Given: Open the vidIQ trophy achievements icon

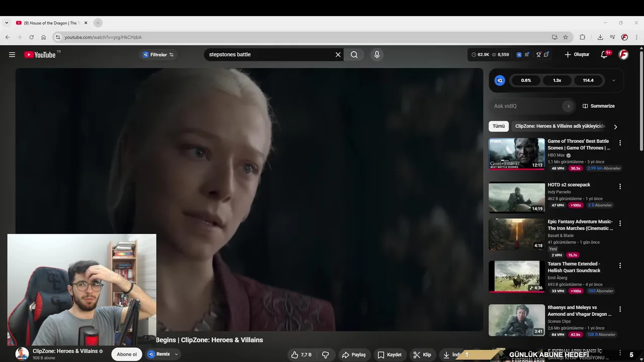Looking at the screenshot, I should pyautogui.click(x=538, y=55).
